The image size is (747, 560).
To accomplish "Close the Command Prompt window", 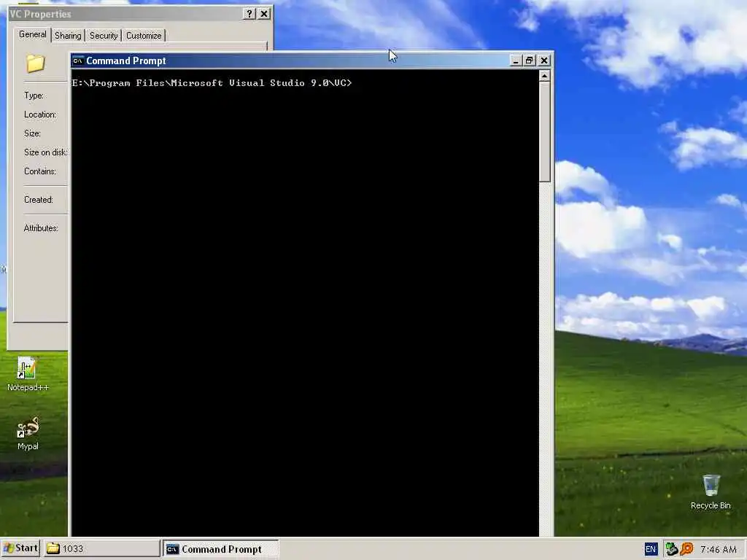I will (544, 61).
